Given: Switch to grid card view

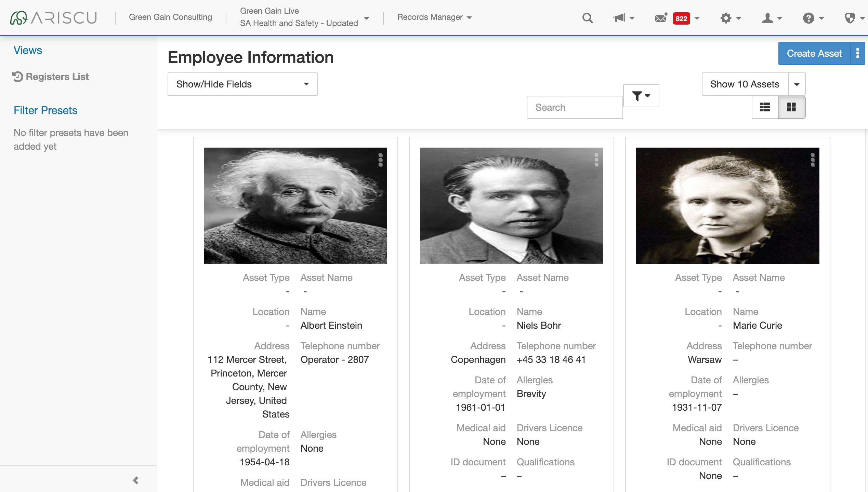Looking at the screenshot, I should pos(791,107).
